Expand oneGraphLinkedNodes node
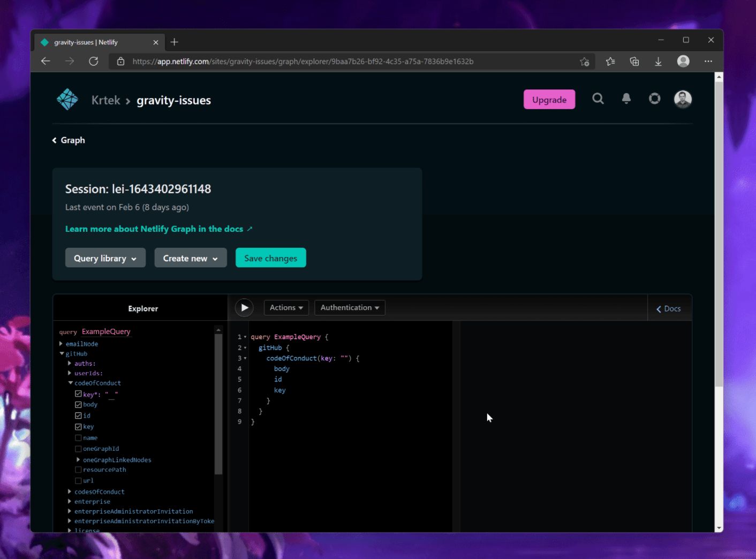 click(78, 460)
